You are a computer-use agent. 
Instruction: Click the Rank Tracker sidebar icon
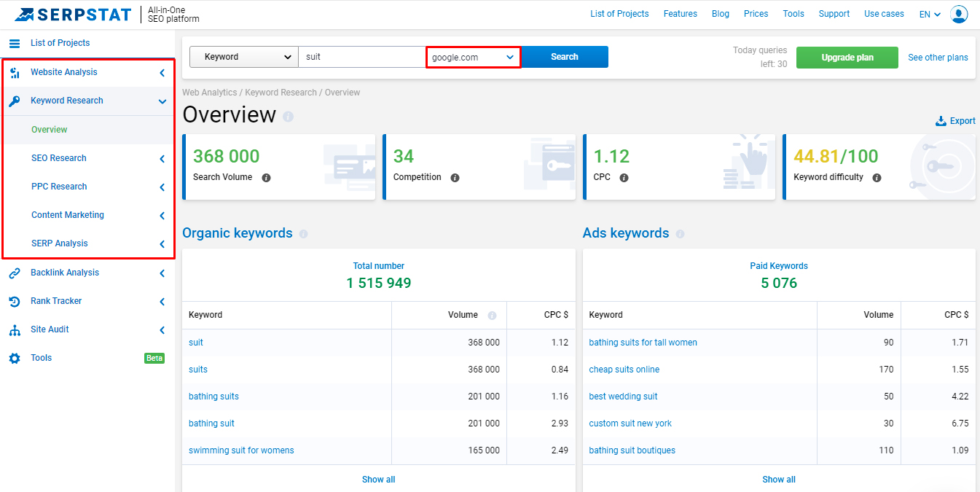click(x=15, y=301)
